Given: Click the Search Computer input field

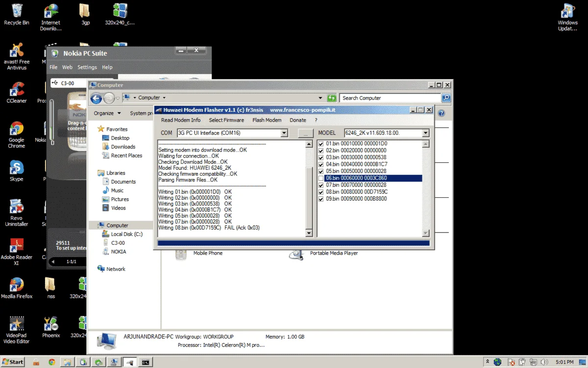Looking at the screenshot, I should pyautogui.click(x=391, y=98).
